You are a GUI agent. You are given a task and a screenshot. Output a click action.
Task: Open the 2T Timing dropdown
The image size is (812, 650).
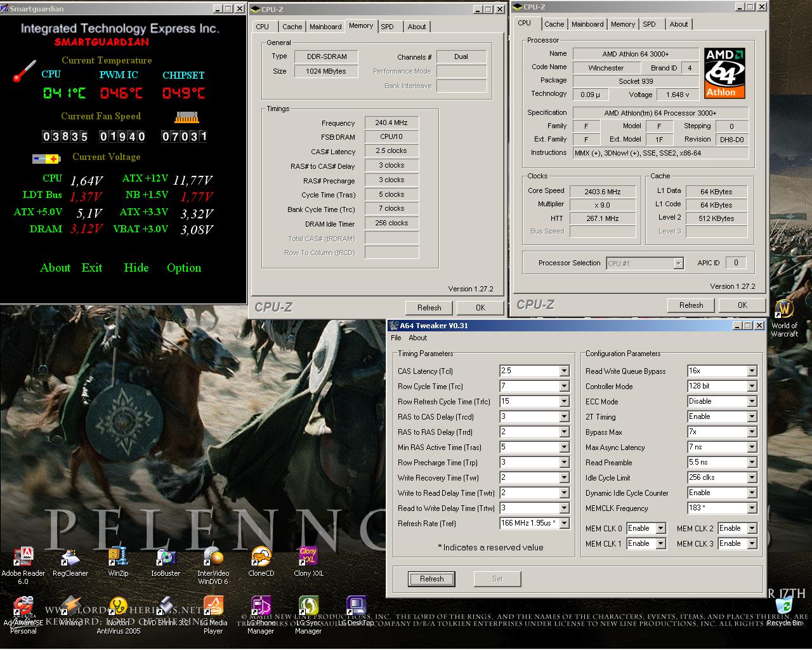click(752, 416)
